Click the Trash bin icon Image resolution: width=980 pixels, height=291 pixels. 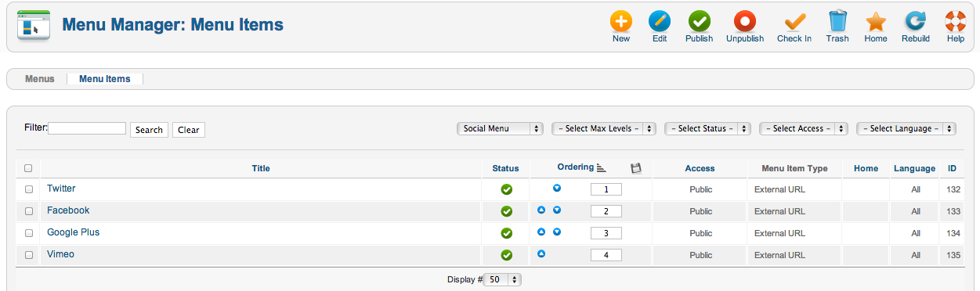click(837, 21)
